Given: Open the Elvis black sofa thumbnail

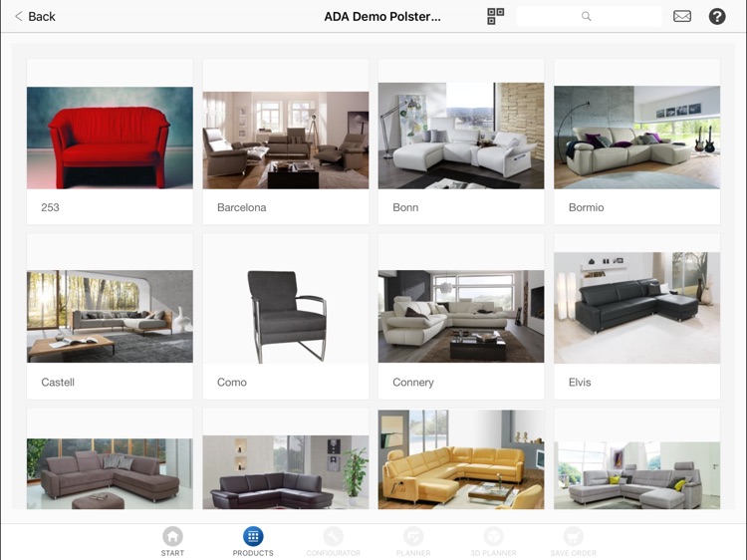Looking at the screenshot, I should (x=637, y=308).
